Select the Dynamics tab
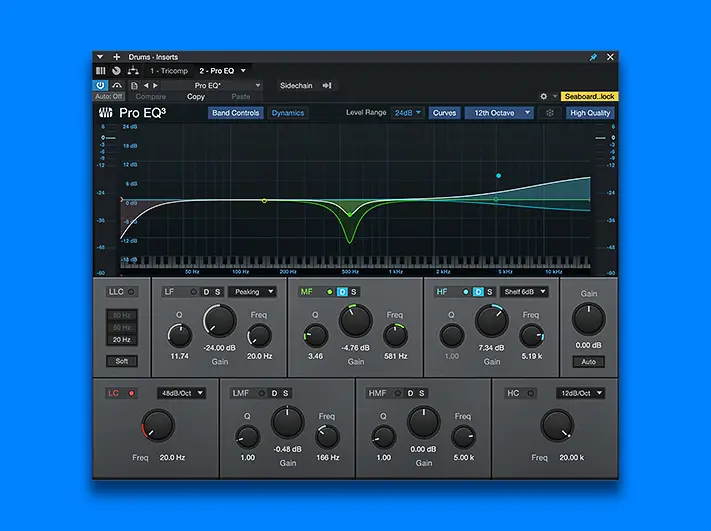The width and height of the screenshot is (711, 531). click(x=288, y=113)
